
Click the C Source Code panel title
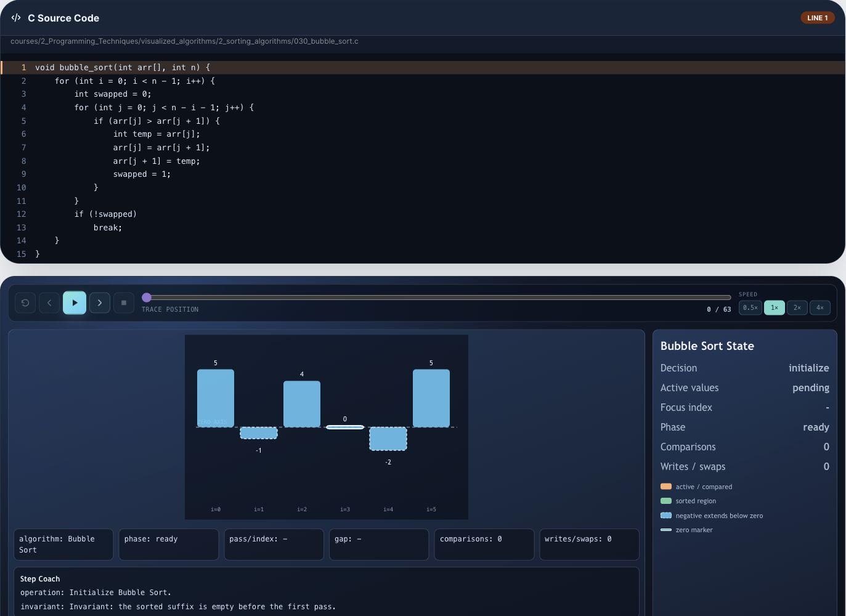click(x=63, y=18)
